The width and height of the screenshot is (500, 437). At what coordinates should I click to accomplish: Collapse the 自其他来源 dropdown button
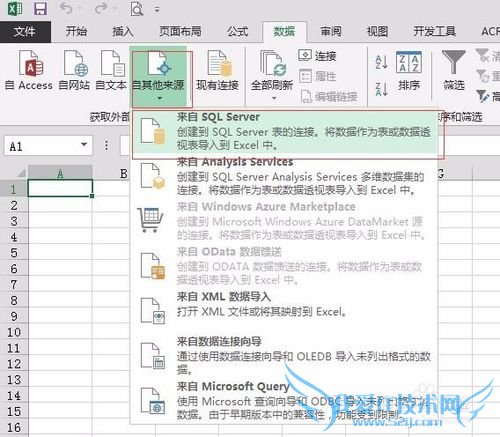coord(158,77)
